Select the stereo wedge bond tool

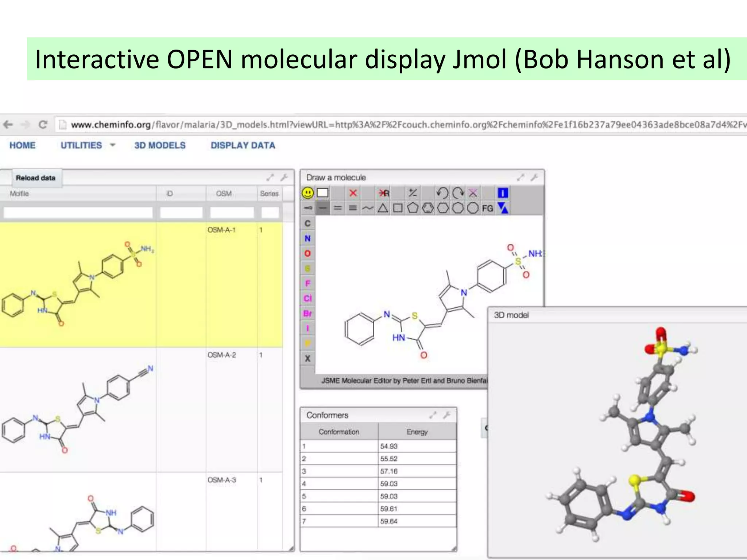[x=308, y=208]
